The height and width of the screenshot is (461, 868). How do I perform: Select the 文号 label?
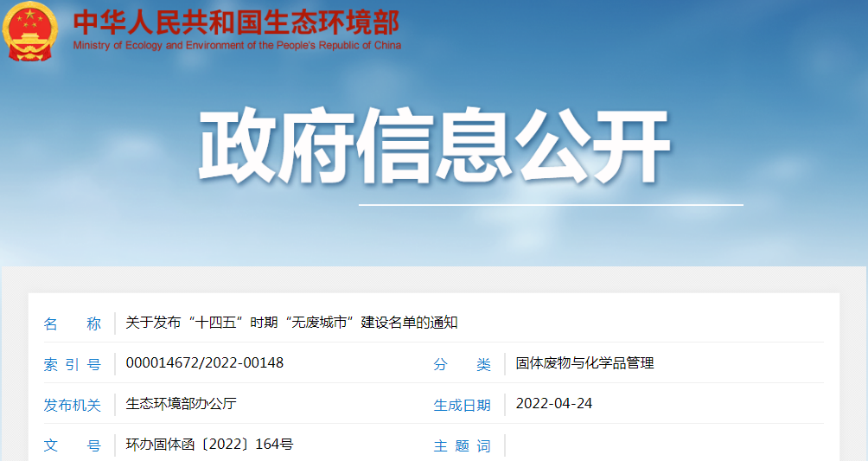point(72,445)
